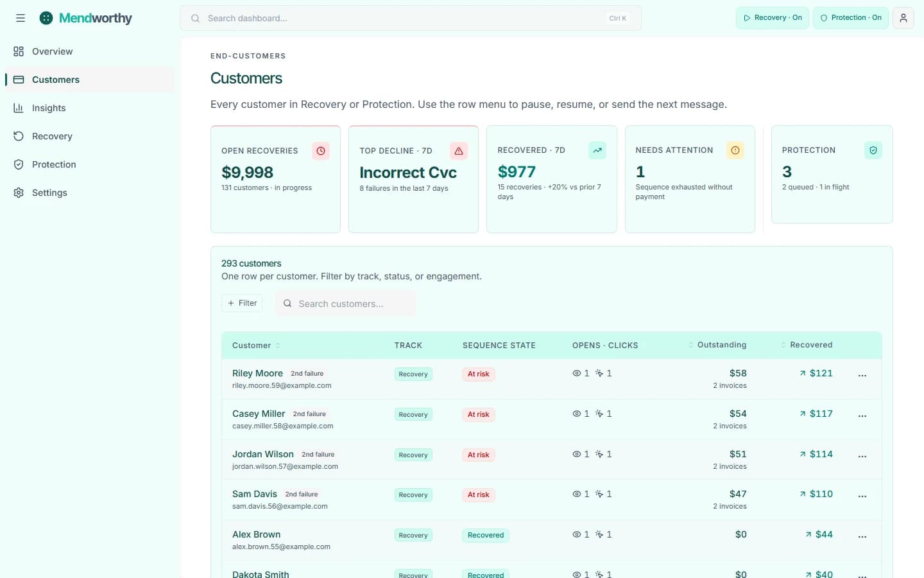Viewport: 924px width, 578px height.
Task: Click opens eye icon in Riley Moore row
Action: pyautogui.click(x=577, y=373)
